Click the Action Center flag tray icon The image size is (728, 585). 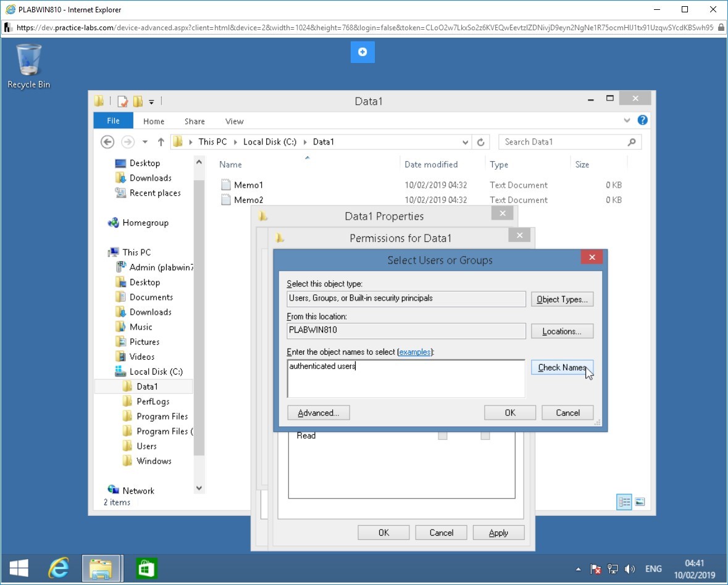[596, 569]
